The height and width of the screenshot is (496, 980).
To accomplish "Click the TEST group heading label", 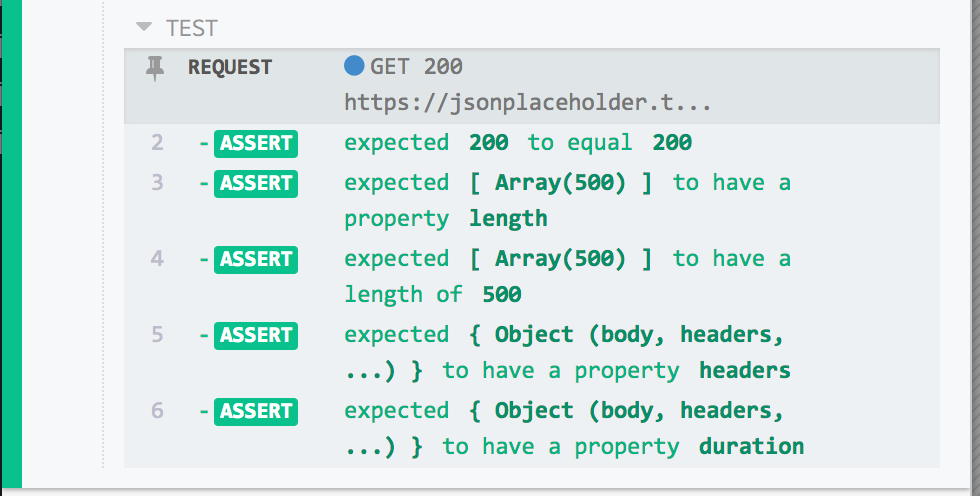I will coord(192,28).
